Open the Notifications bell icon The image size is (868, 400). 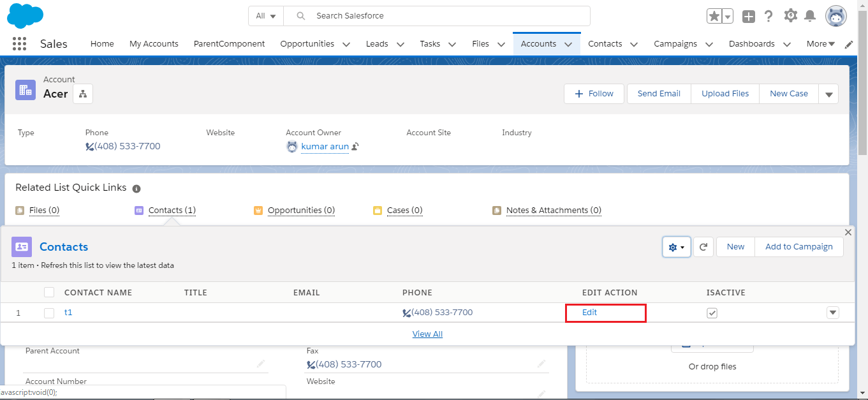tap(810, 16)
